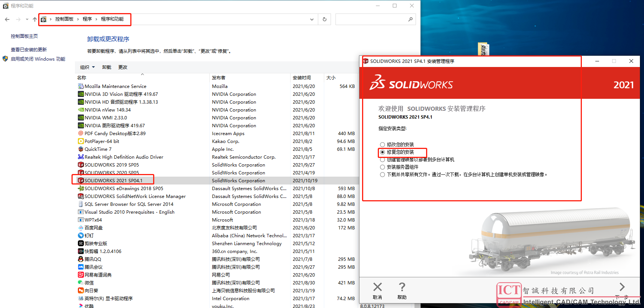This screenshot has height=308, width=644.
Task: Click the PotPlayer-64 bit icon
Action: point(80,141)
